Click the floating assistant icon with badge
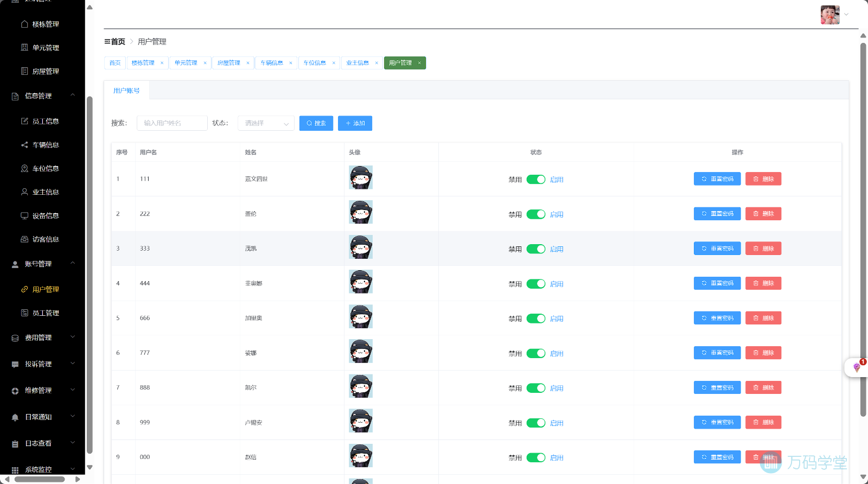This screenshot has height=484, width=868. click(x=857, y=367)
